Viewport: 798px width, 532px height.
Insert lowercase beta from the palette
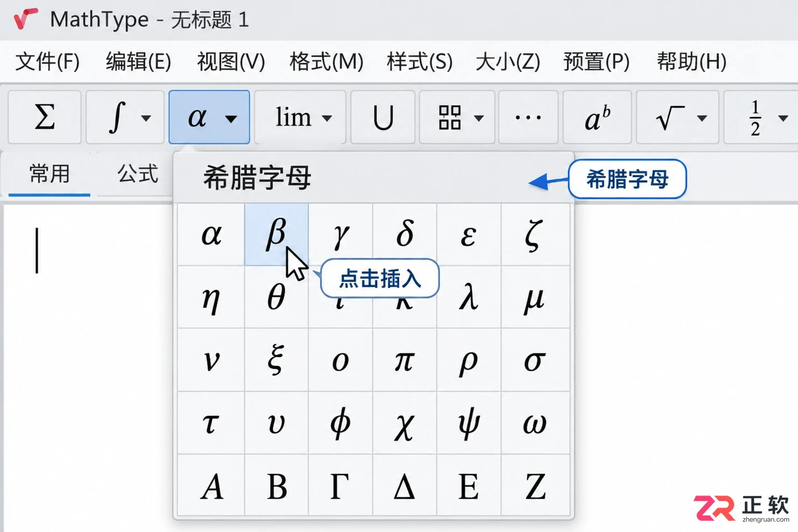tap(277, 234)
